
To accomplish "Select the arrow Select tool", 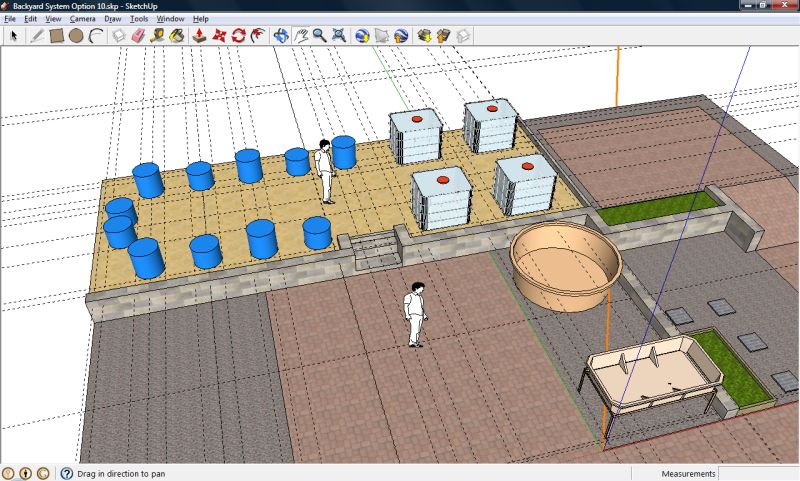I will tap(14, 35).
